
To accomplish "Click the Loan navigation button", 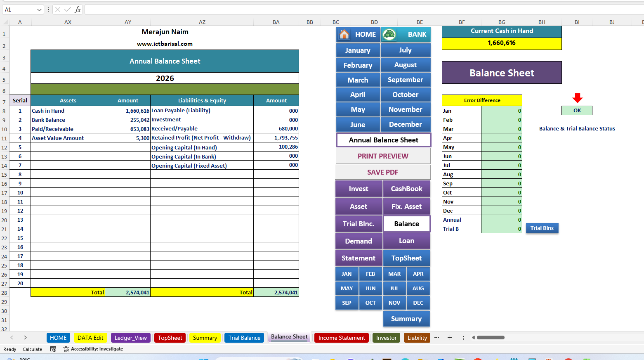I will 407,241.
